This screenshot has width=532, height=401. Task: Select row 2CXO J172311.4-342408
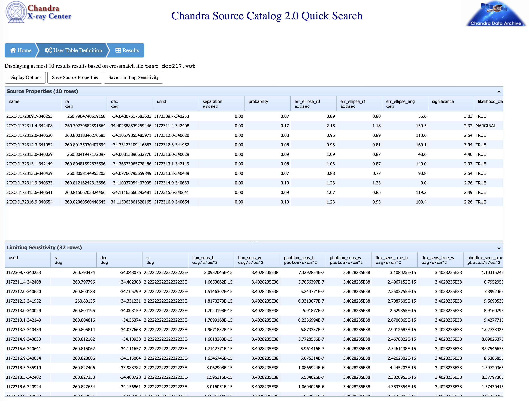click(x=254, y=126)
